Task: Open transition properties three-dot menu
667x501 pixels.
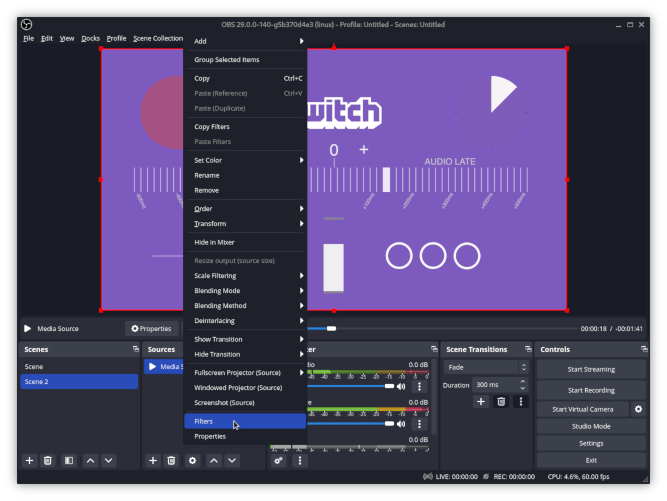Action: tap(521, 401)
